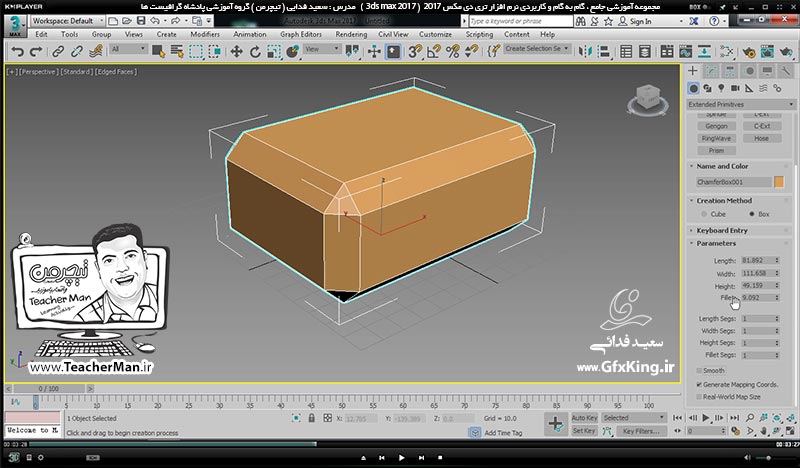Toggle the Percent Snap icon
Viewport: 800px width, 468px height.
[x=453, y=52]
